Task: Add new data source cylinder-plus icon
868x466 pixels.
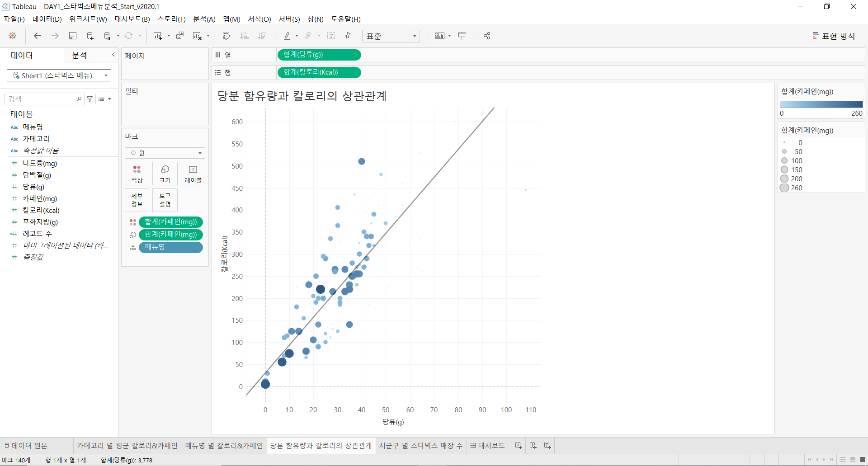Action: 90,36
